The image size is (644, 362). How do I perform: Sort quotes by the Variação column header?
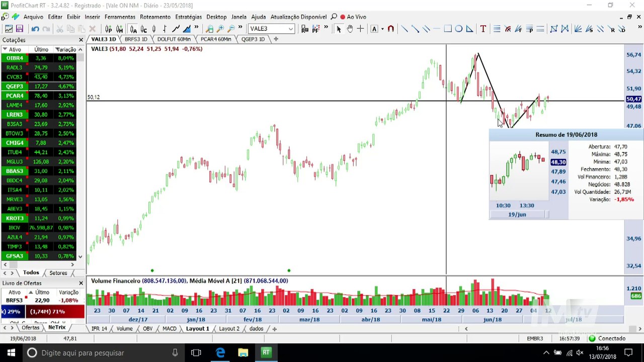pyautogui.click(x=66, y=49)
